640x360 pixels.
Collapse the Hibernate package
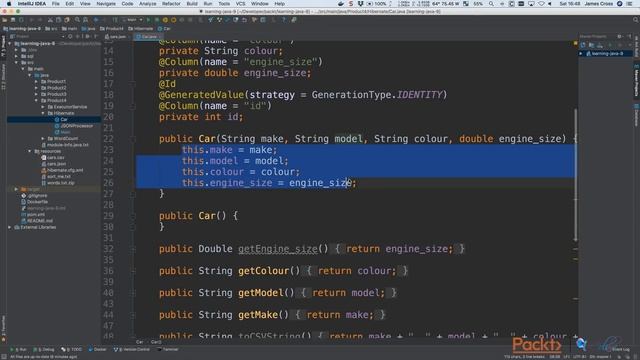tap(43, 113)
